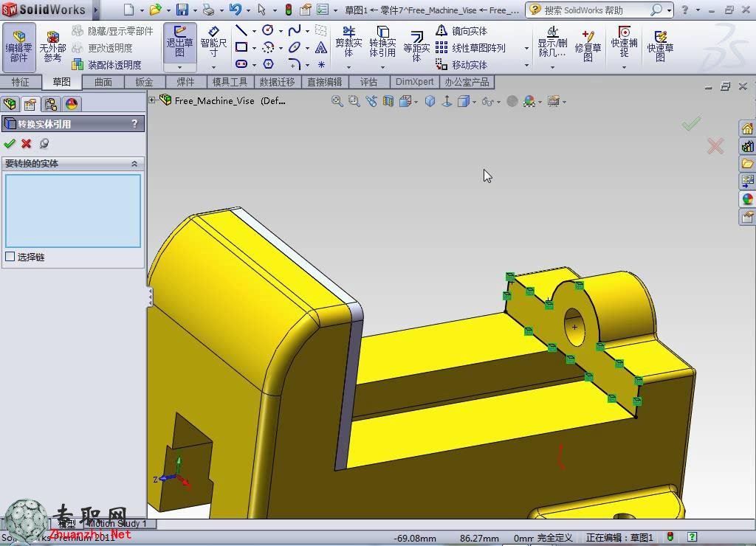Click Zoom to Fit in view toolbar
756x546 pixels.
pos(337,101)
